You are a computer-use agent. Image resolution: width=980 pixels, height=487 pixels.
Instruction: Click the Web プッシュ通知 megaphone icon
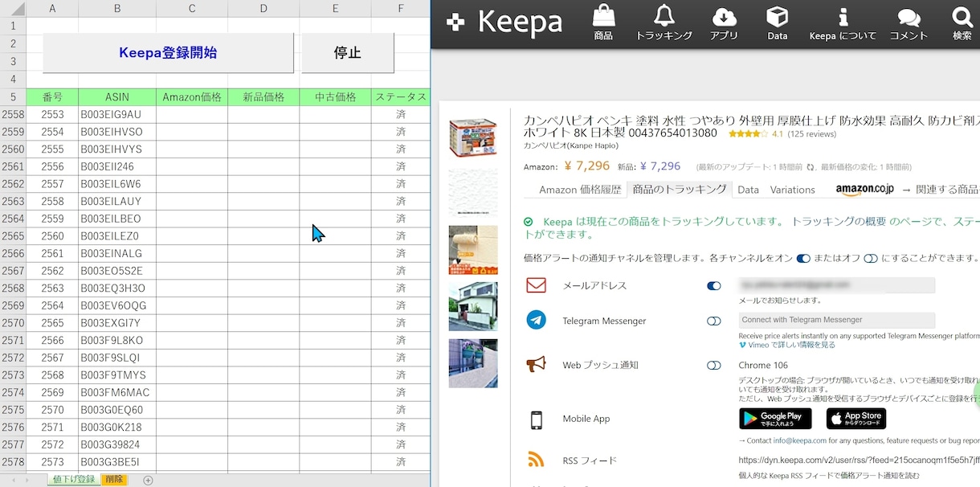click(x=536, y=365)
